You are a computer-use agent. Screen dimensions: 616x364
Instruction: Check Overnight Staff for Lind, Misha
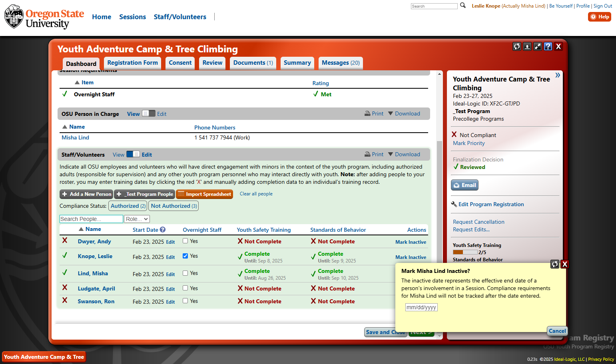(x=185, y=273)
